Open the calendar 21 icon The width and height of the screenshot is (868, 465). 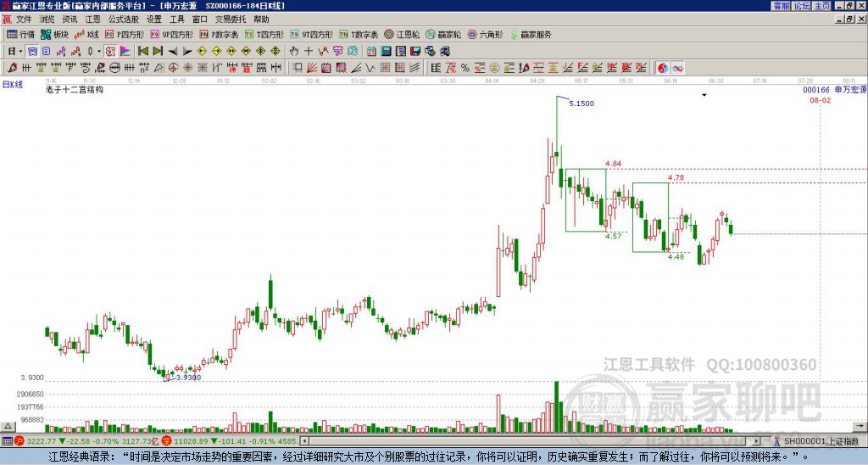pyautogui.click(x=371, y=51)
